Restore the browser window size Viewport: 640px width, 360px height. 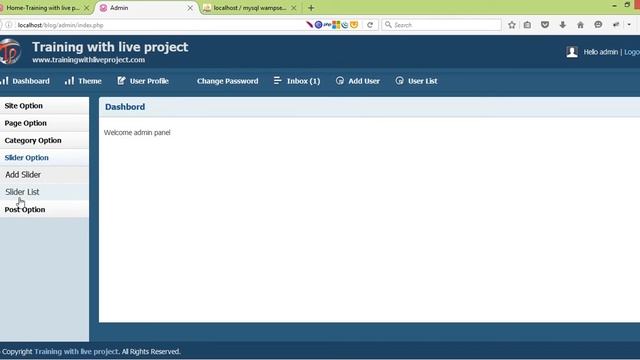627,5
